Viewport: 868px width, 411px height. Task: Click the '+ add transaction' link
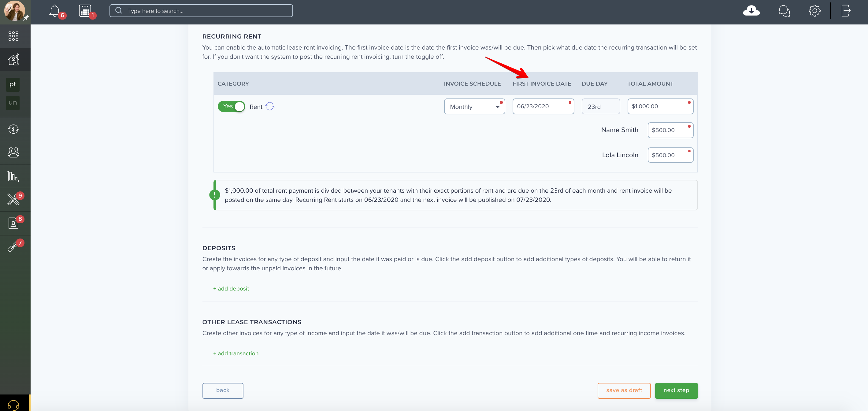point(236,354)
